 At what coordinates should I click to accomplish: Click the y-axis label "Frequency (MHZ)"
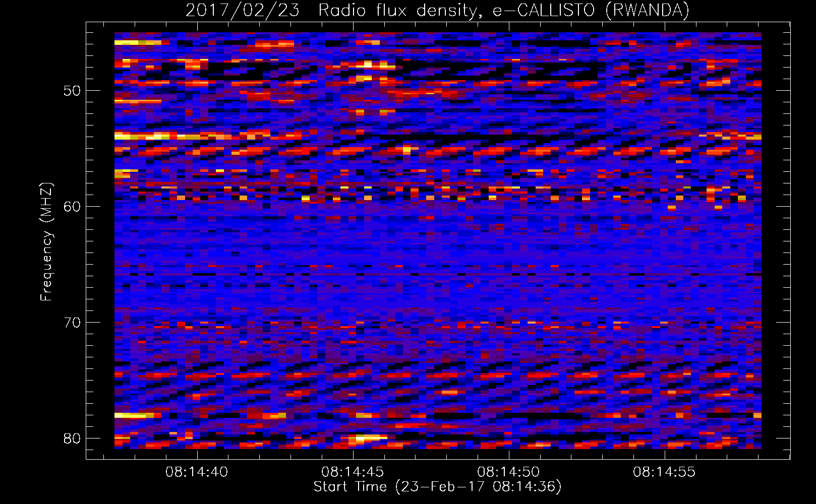[x=46, y=241]
